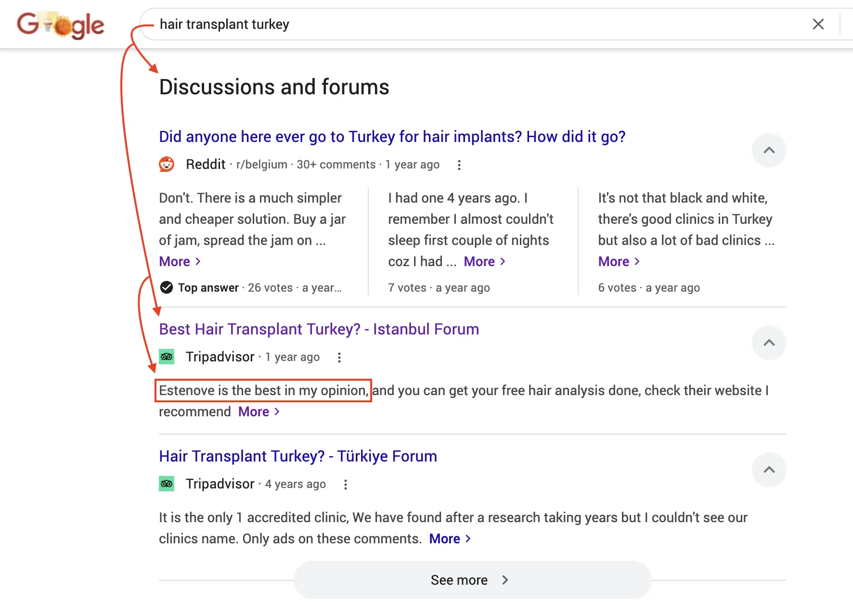Screen dimensions: 853x616
Task: Click See more discussions button
Action: [472, 580]
